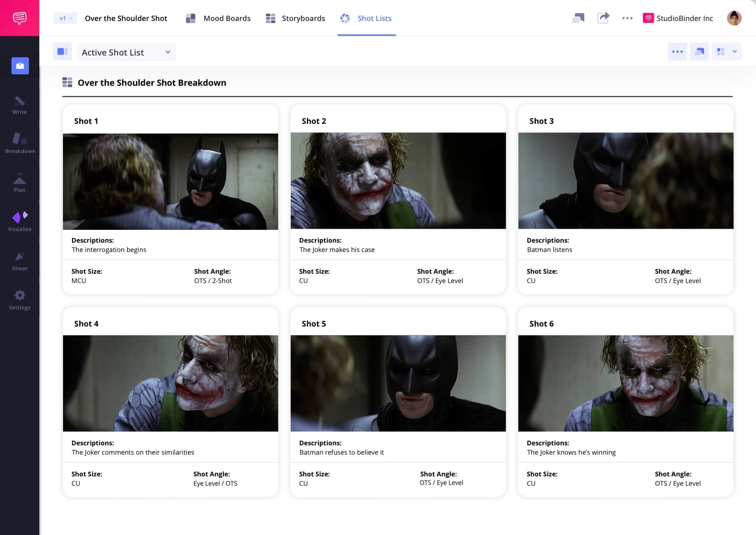The height and width of the screenshot is (535, 756).
Task: Open the Active Shot List dropdown
Action: point(126,52)
